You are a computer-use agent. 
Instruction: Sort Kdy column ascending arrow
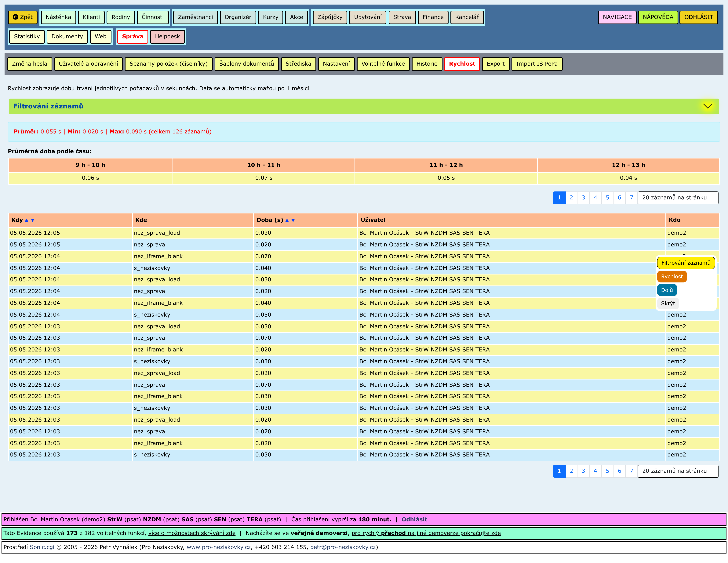pyautogui.click(x=27, y=220)
